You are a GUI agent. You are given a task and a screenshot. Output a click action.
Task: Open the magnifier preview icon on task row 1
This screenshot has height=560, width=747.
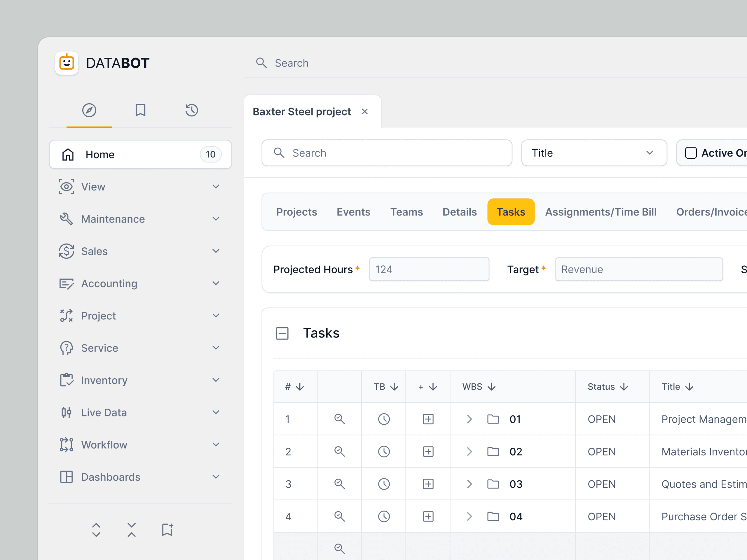339,419
